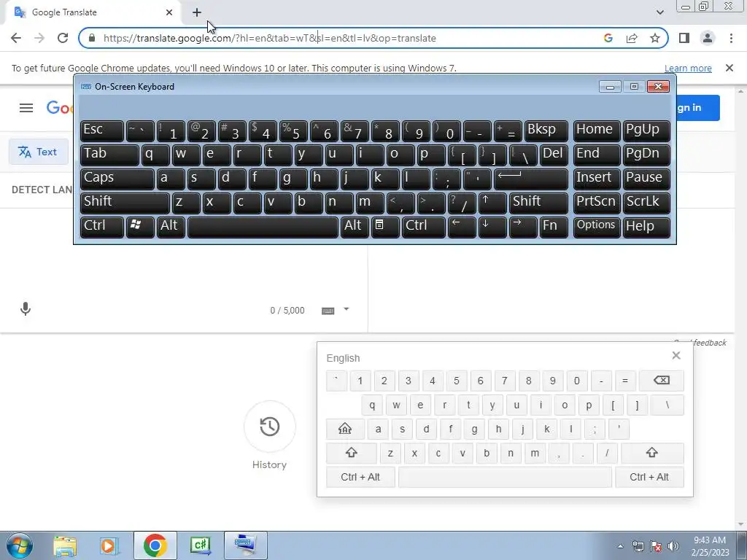Open input tools dropdown arrow
Image resolution: width=747 pixels, height=560 pixels.
click(x=347, y=309)
